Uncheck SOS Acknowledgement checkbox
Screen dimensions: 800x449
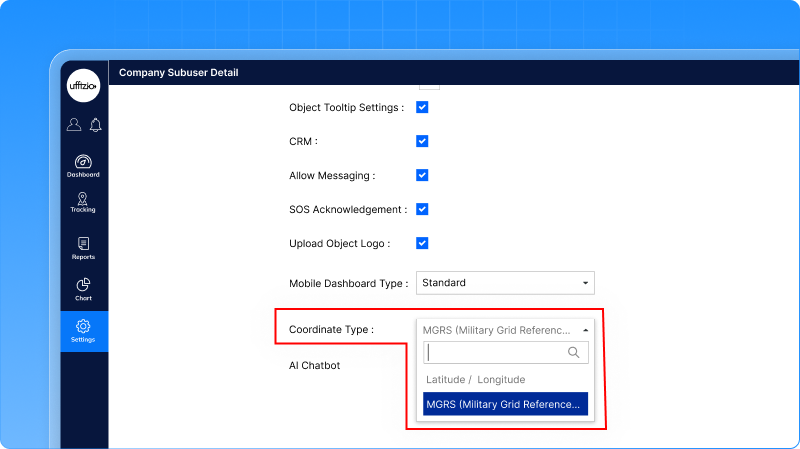(422, 209)
